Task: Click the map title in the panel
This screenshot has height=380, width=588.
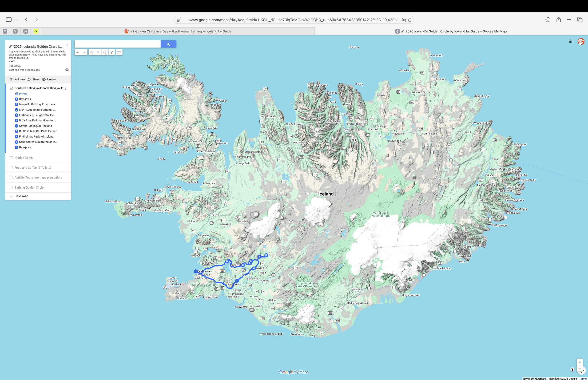Action: 36,46
